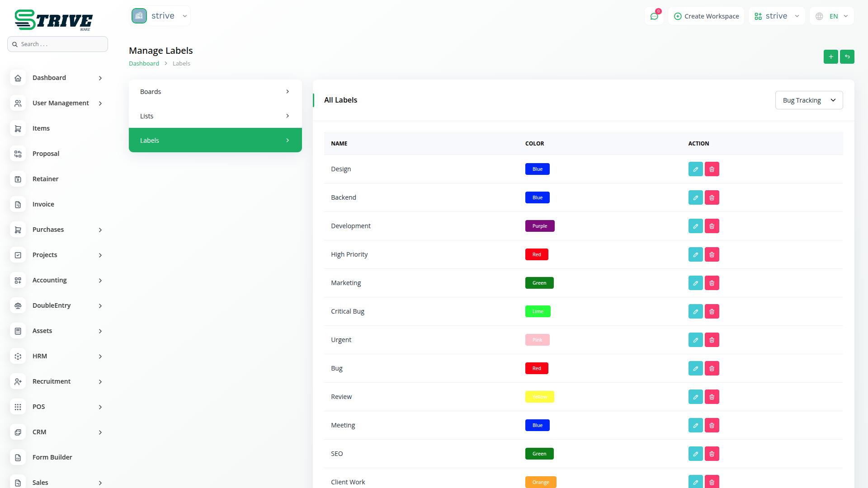Switch to the Boards tab
The height and width of the screenshot is (488, 868).
tap(215, 92)
